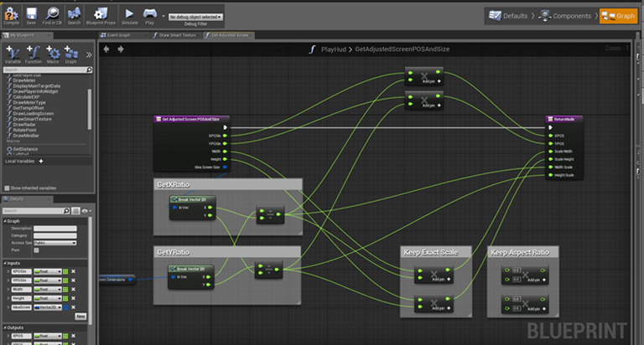Collapse the Graph section in Details

[5, 221]
